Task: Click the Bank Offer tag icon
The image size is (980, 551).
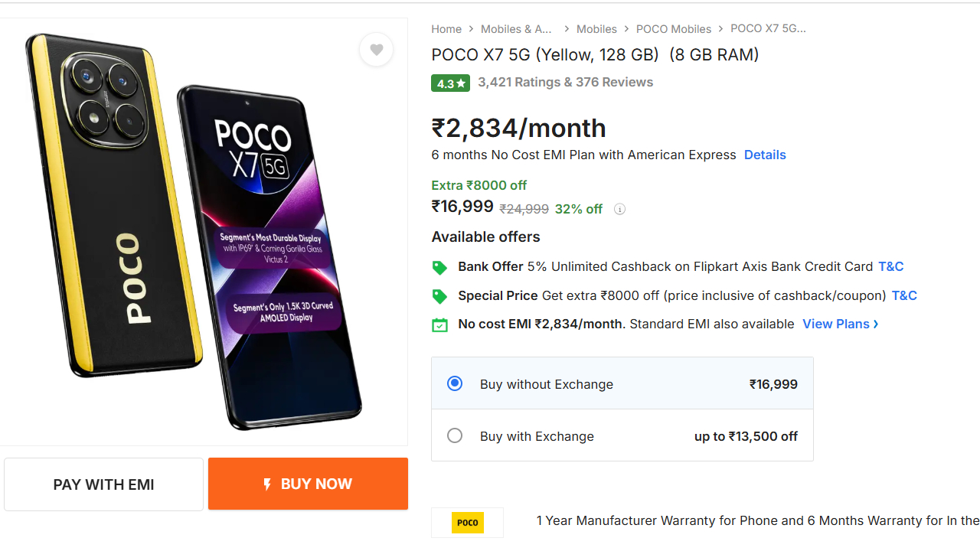Action: pos(439,267)
